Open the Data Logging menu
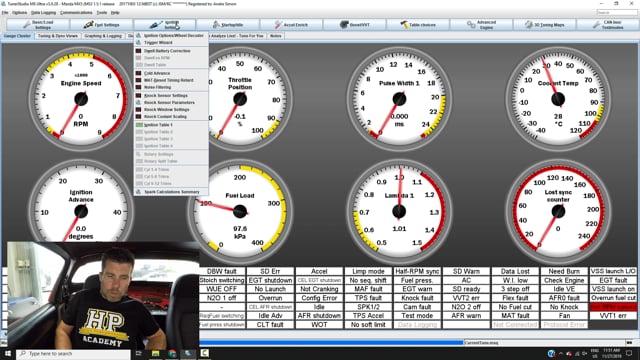The image size is (640, 360). tap(43, 13)
